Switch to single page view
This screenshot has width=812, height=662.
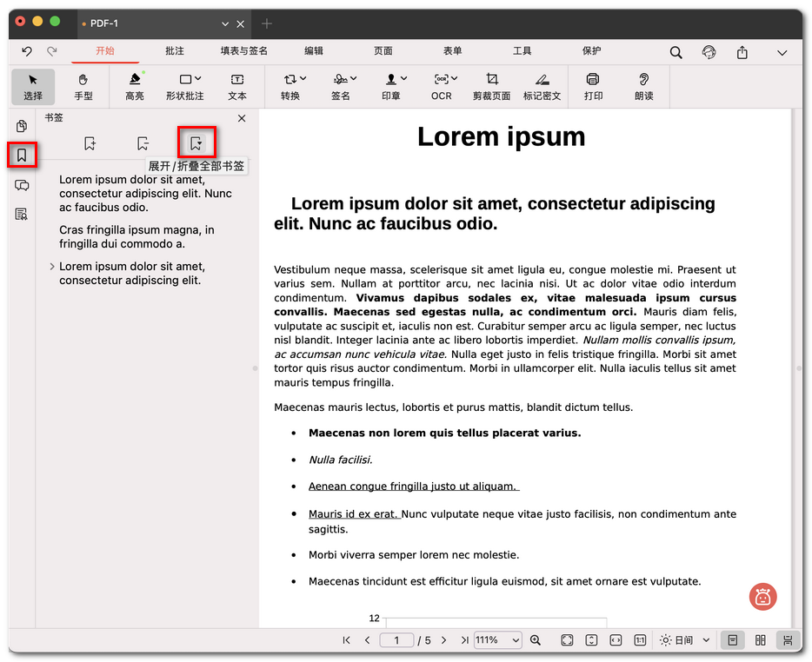(733, 640)
